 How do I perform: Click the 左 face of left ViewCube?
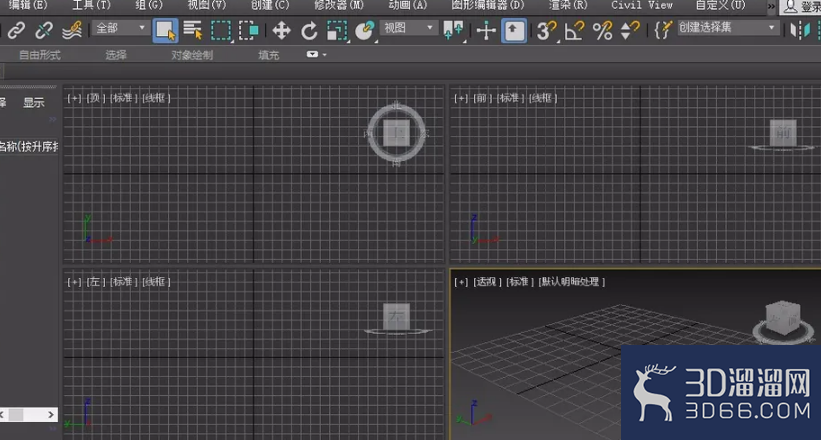click(396, 317)
